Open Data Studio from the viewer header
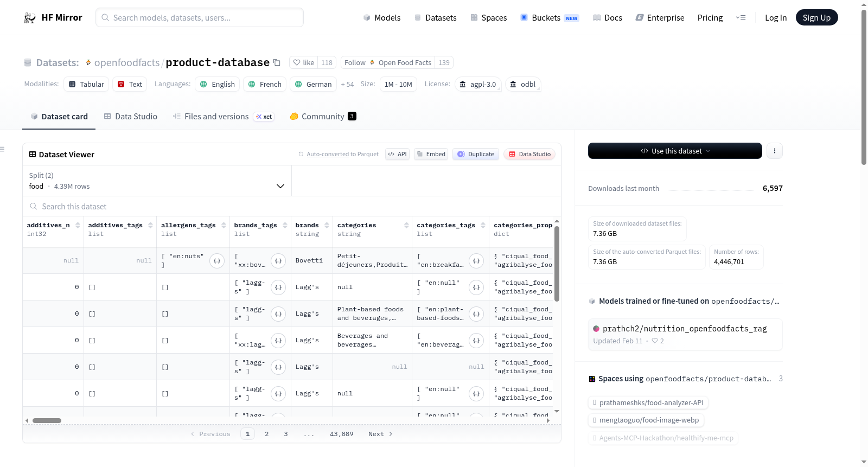 pos(529,154)
